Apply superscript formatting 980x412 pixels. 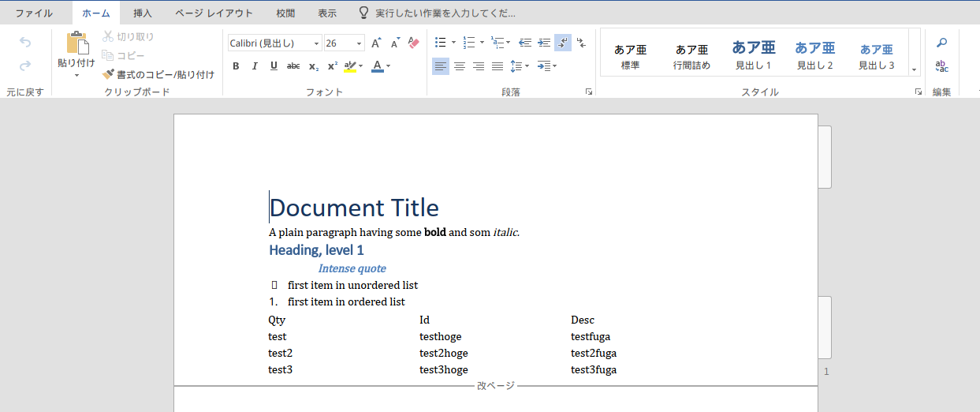pos(332,66)
